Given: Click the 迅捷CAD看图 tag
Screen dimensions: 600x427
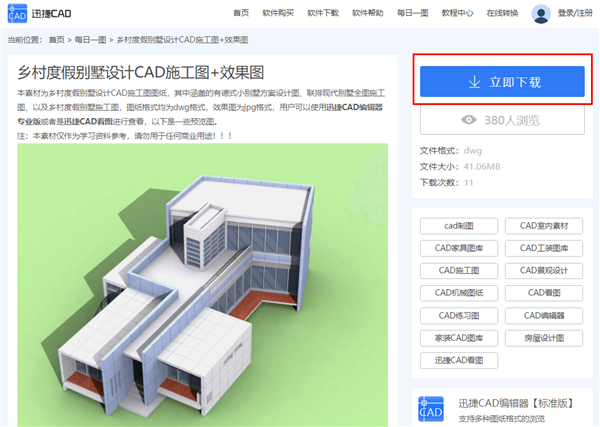Looking at the screenshot, I should click(x=459, y=360).
